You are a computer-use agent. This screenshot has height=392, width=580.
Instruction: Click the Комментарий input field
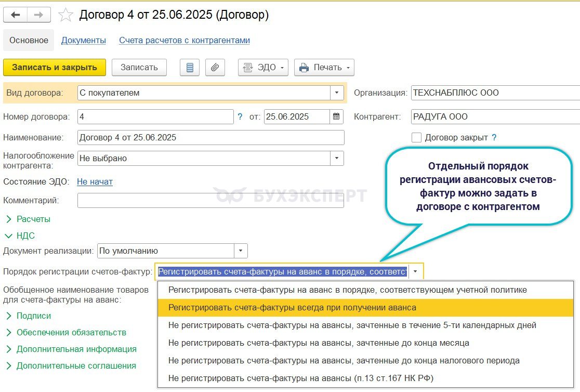point(211,200)
